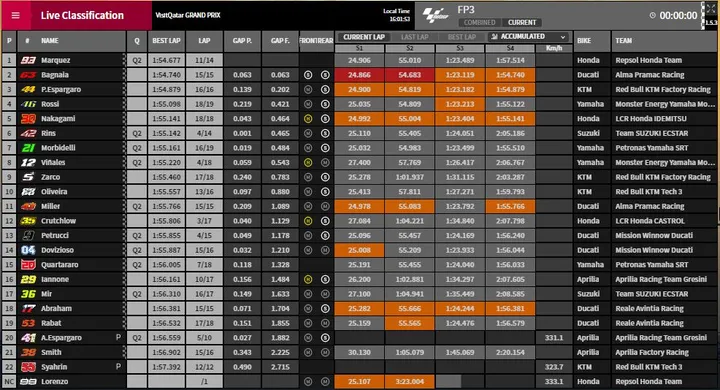Viewport: 720px width, 390px height.
Task: Click the rear tyre icon in Rossi's row
Action: coord(325,104)
